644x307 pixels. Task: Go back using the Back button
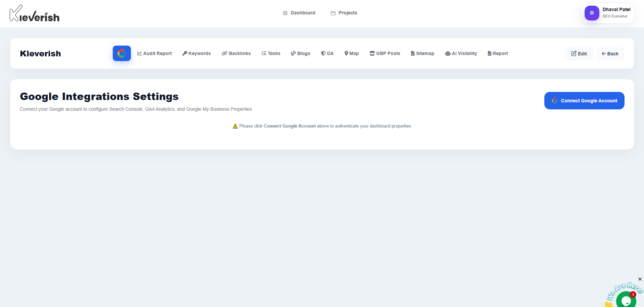pyautogui.click(x=610, y=54)
